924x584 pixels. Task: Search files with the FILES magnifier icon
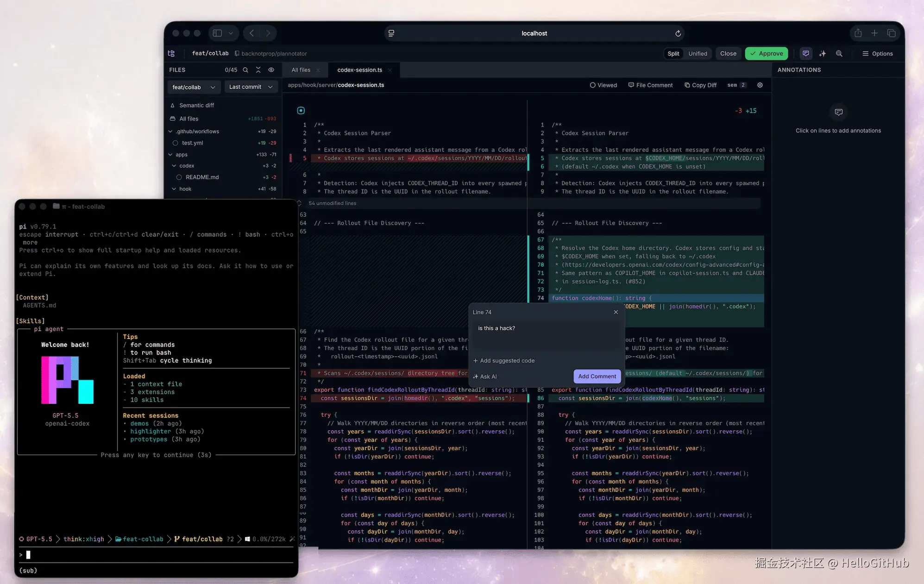point(245,70)
